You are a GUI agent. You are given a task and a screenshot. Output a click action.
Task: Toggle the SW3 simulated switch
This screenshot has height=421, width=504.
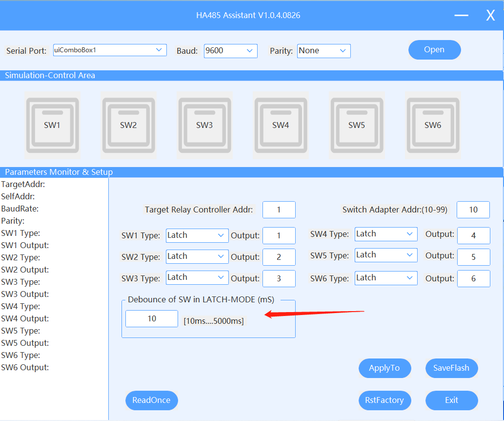tap(204, 125)
